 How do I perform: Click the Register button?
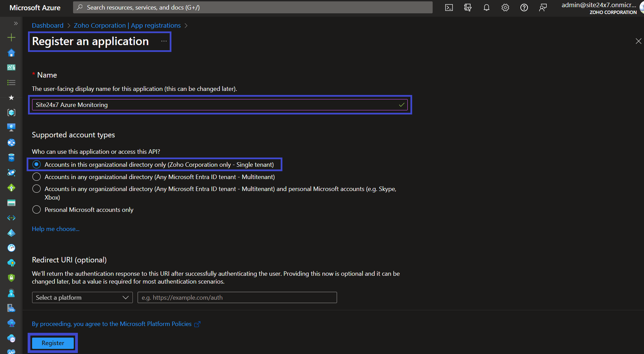pos(53,343)
